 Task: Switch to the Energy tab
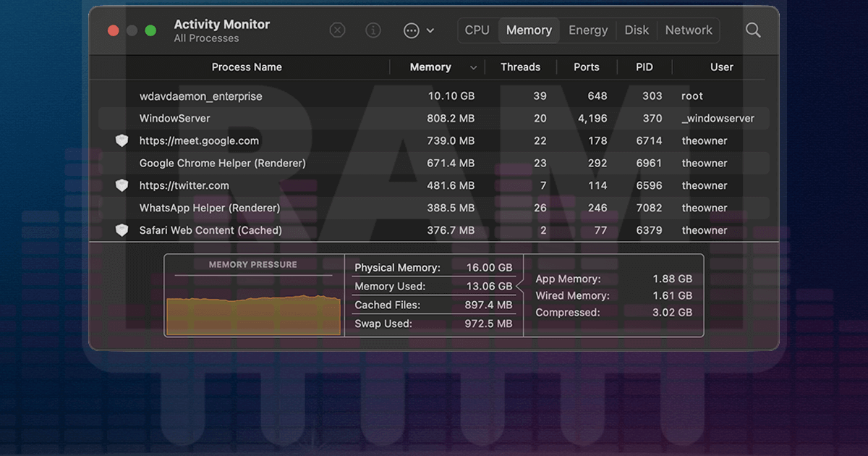(587, 30)
